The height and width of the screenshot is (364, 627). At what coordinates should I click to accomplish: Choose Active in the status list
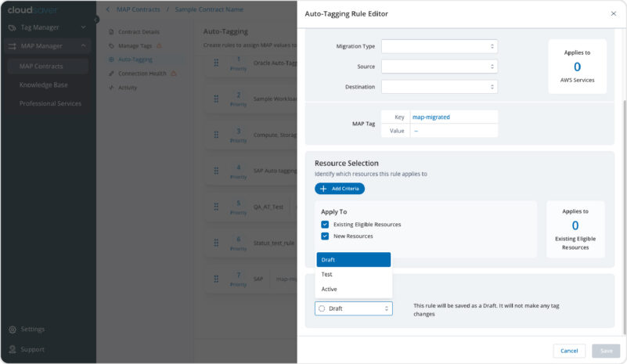pyautogui.click(x=330, y=290)
